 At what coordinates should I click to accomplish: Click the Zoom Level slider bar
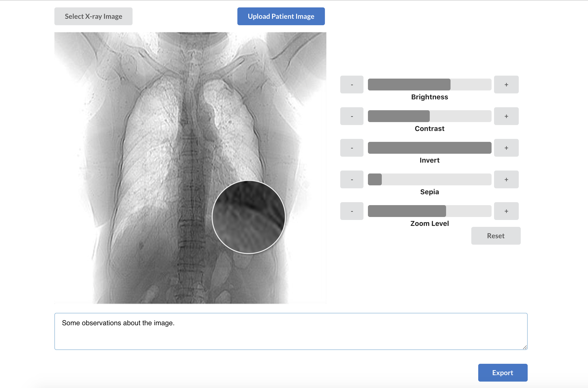(429, 211)
